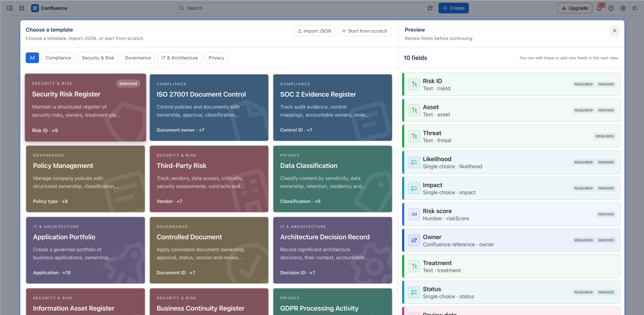Toggle the sidebar collapse icon
Image resolution: width=644 pixels, height=315 pixels.
point(10,8)
